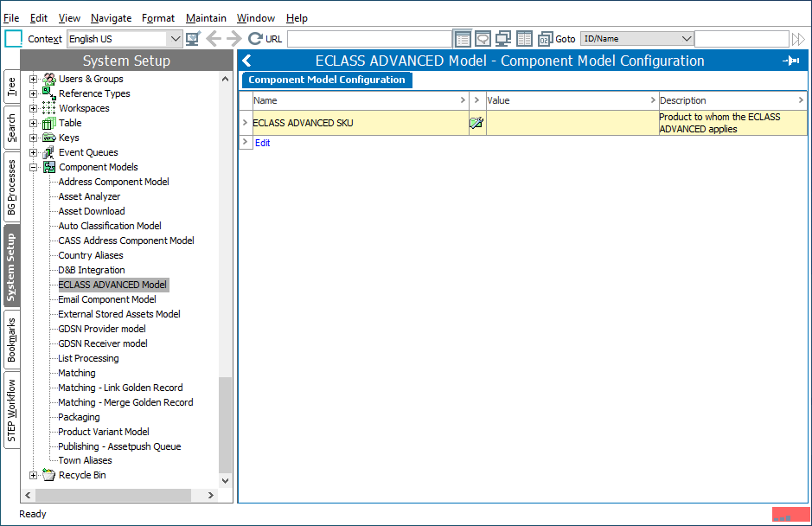Click the list view icon near the URL field

(464, 38)
